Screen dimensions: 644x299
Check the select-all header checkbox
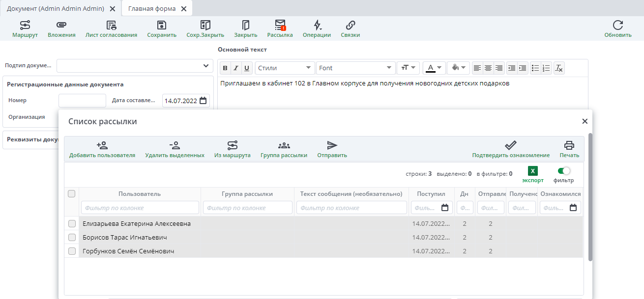[x=72, y=194]
